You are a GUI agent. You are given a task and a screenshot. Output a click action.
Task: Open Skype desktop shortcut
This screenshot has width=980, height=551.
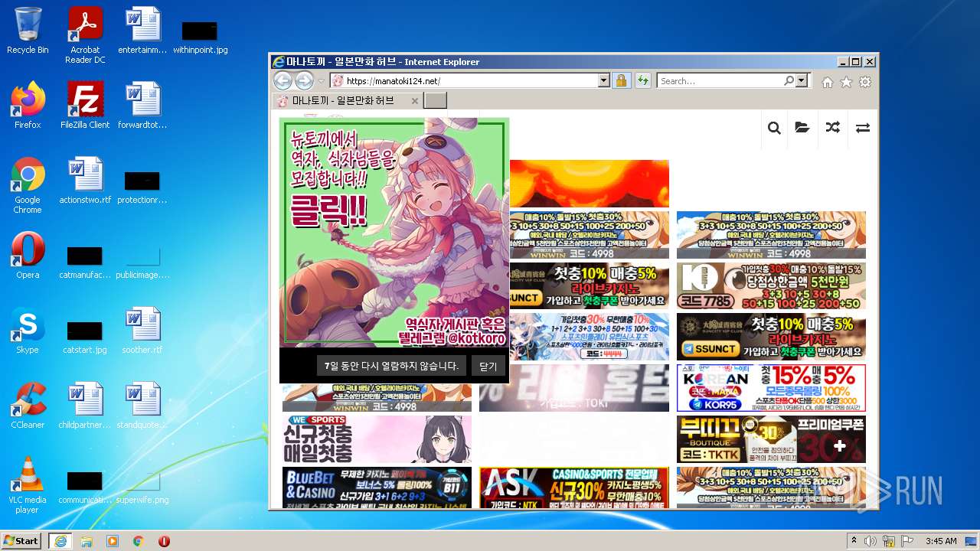coord(28,331)
